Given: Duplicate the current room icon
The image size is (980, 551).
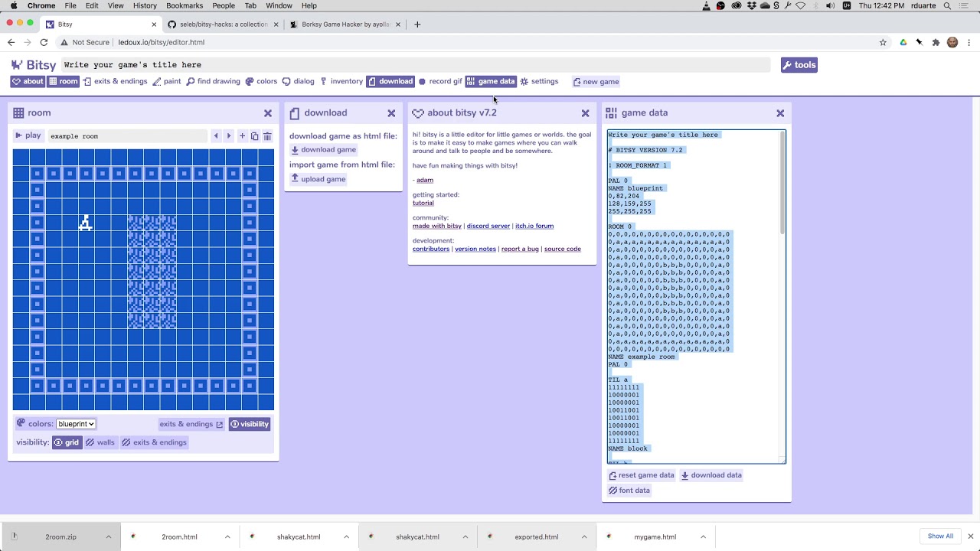Looking at the screenshot, I should coord(255,136).
